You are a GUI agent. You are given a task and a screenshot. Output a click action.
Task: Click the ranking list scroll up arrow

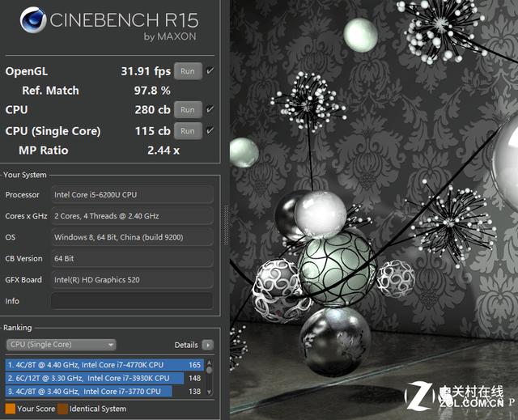[x=209, y=363]
